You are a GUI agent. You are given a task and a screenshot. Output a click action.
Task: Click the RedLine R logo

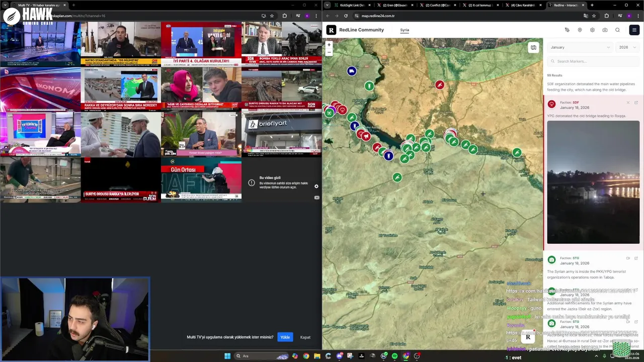pyautogui.click(x=331, y=30)
